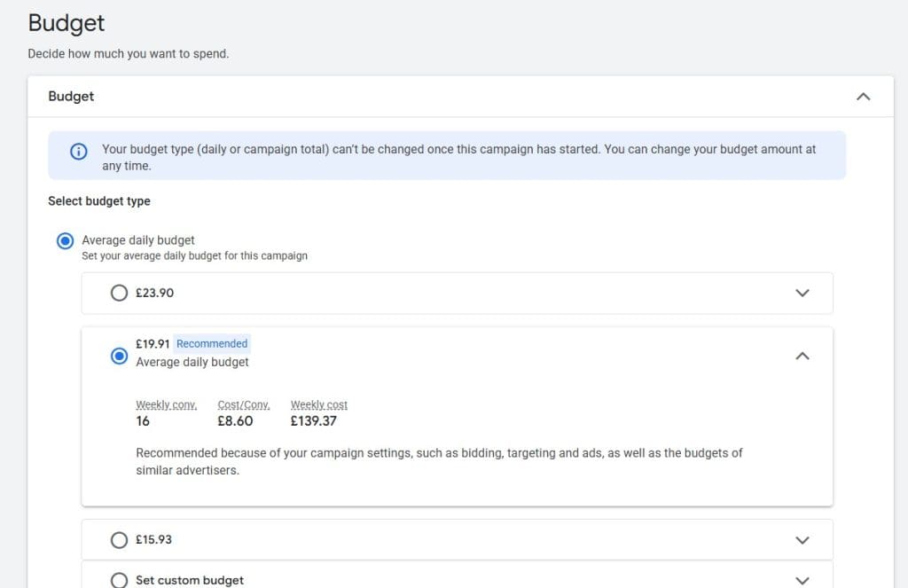
Task: Click the info icon in the blue banner
Action: (78, 151)
